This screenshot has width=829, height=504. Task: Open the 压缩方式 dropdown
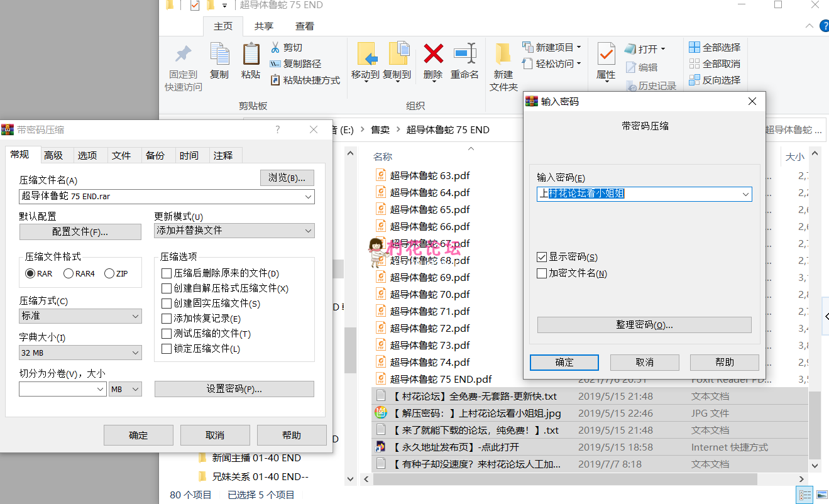click(80, 316)
